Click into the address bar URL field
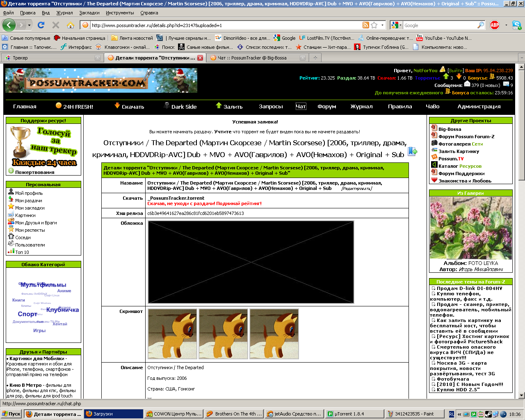 226,25
